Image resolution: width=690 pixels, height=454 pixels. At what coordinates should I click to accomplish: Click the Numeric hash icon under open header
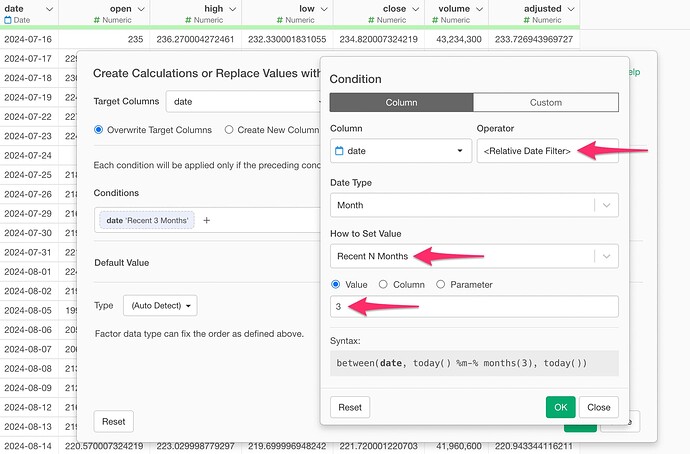pyautogui.click(x=97, y=20)
